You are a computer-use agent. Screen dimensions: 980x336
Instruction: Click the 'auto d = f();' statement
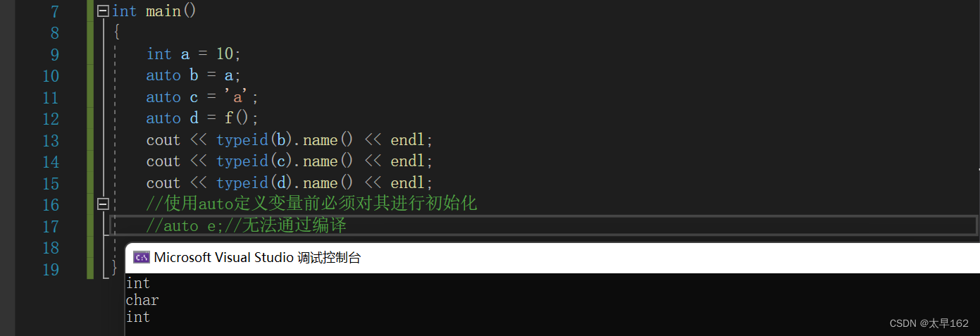[202, 118]
